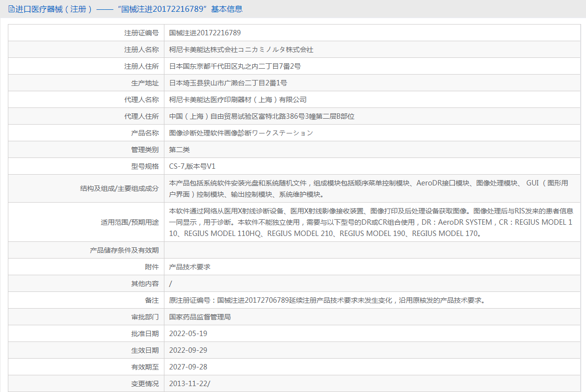Screen dimensions: 586x392
Task: Select approving department 国家药品监督管理局
Action: pyautogui.click(x=200, y=317)
